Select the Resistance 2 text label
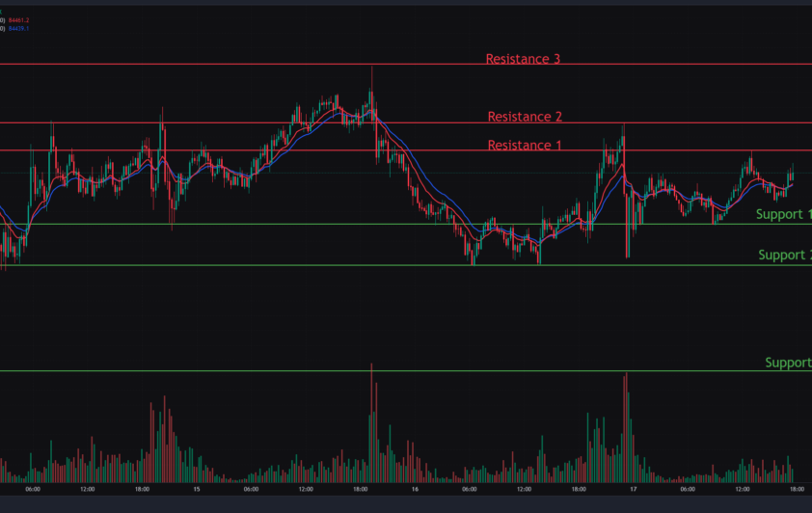This screenshot has height=513, width=812. tap(525, 117)
